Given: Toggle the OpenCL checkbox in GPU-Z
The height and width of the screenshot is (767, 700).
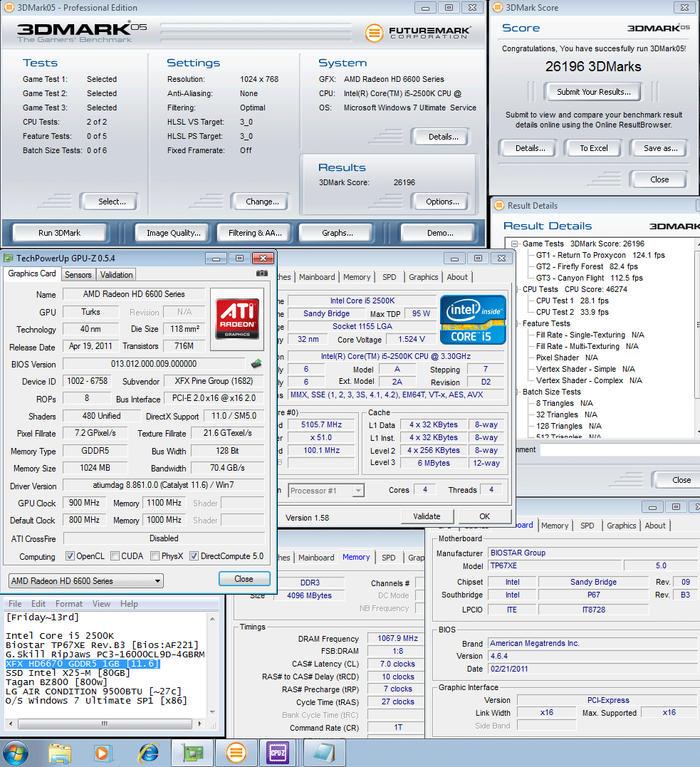Looking at the screenshot, I should (70, 556).
